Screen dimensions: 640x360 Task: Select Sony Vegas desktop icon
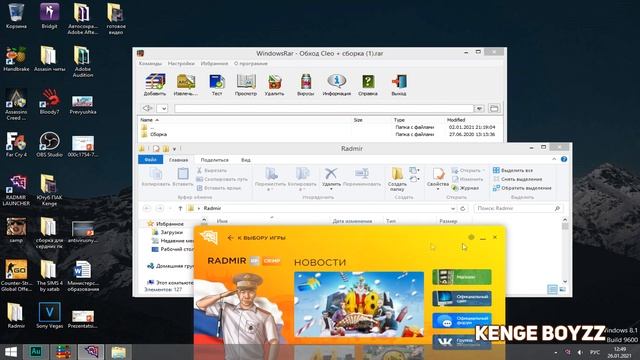coord(49,315)
